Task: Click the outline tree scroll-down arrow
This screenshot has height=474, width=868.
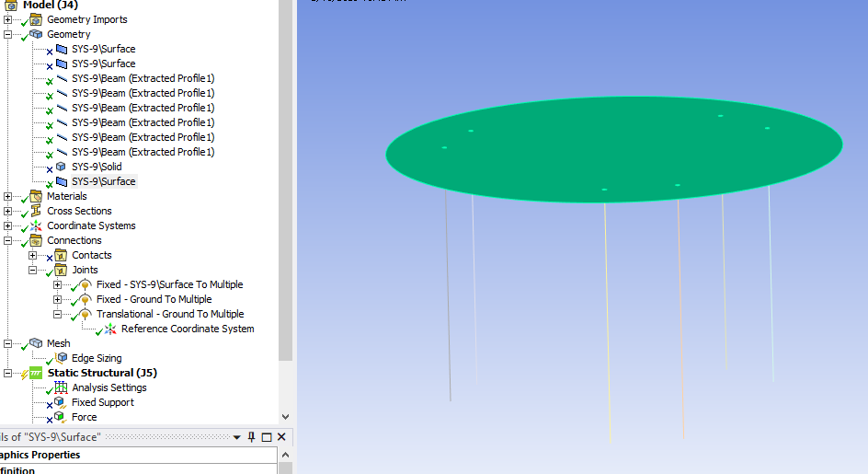Action: 286,417
